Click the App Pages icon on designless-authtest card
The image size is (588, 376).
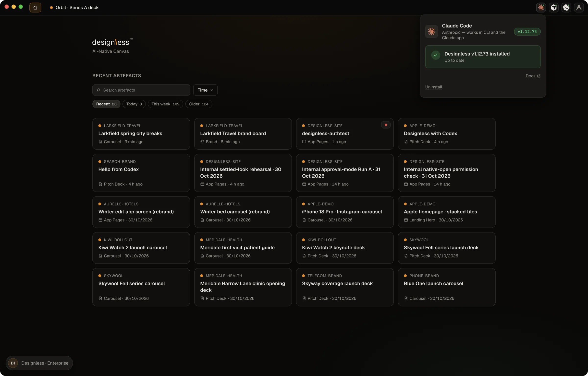304,142
